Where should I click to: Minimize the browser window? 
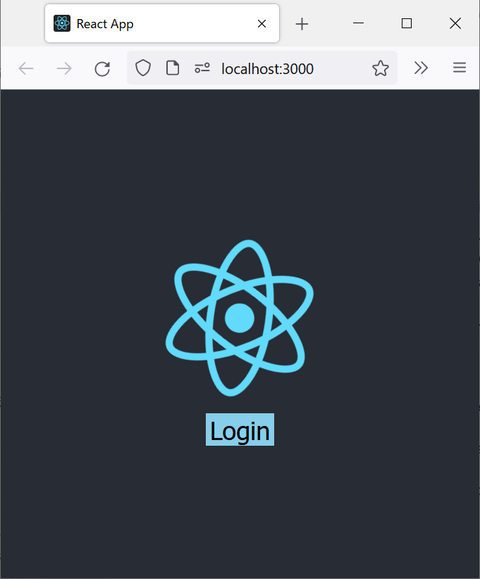(358, 23)
